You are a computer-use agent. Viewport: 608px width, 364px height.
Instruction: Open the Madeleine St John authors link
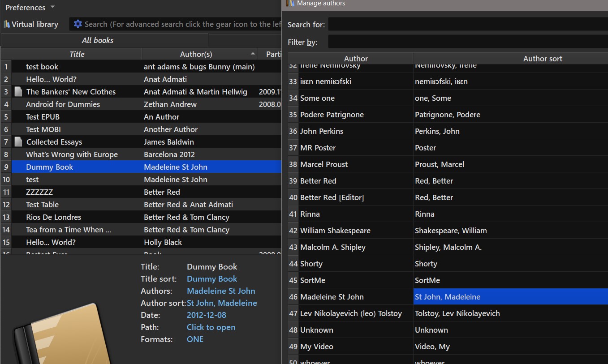coord(221,291)
